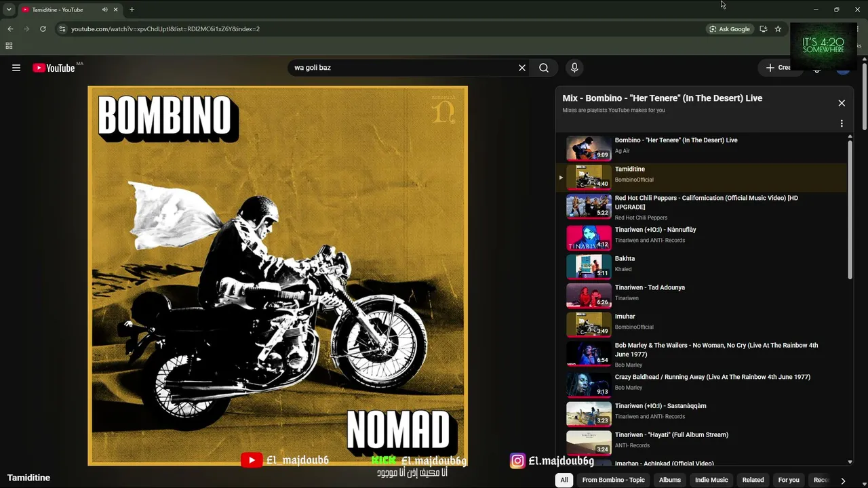Open a new browser tab
This screenshot has width=868, height=488.
[x=132, y=9]
